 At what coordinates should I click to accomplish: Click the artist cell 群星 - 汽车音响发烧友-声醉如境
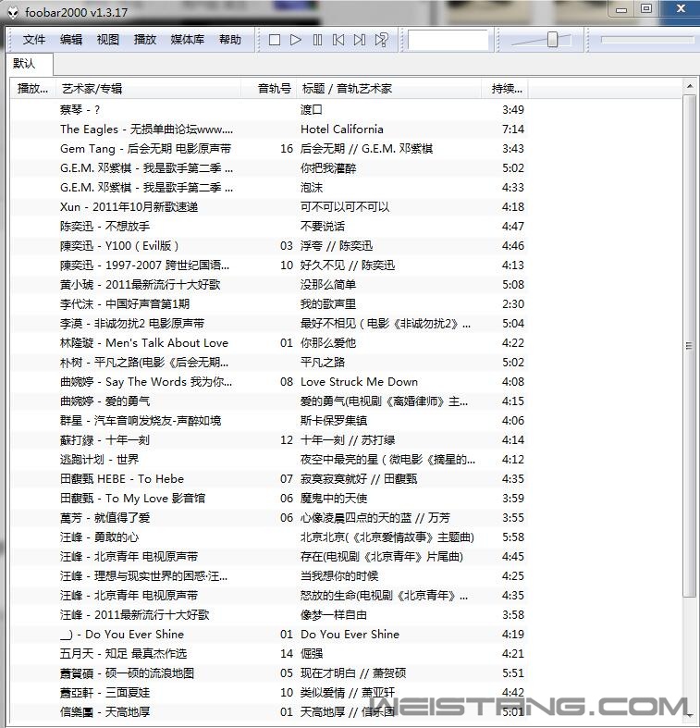click(x=141, y=421)
